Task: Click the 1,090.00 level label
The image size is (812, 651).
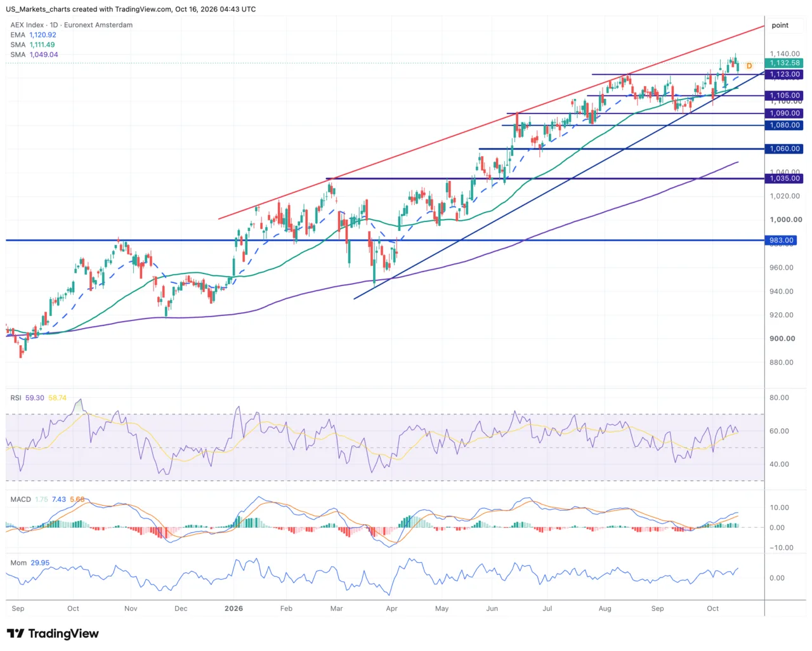Action: point(785,114)
